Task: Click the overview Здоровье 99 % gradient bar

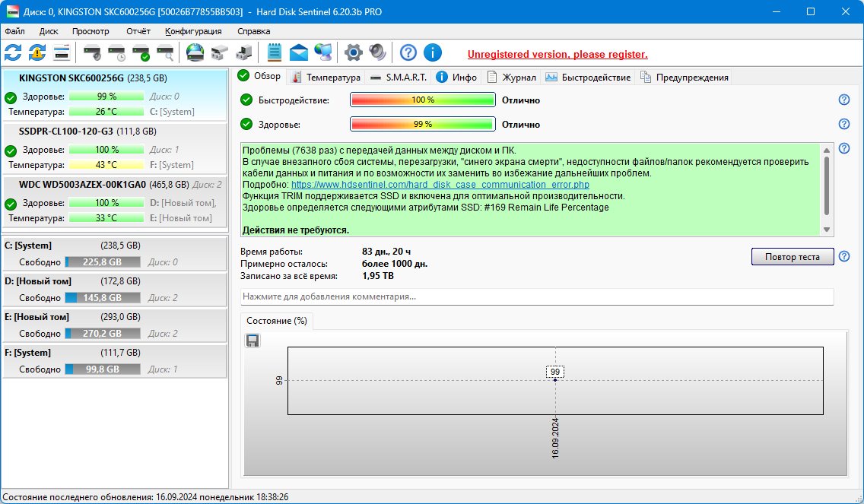Action: click(423, 124)
